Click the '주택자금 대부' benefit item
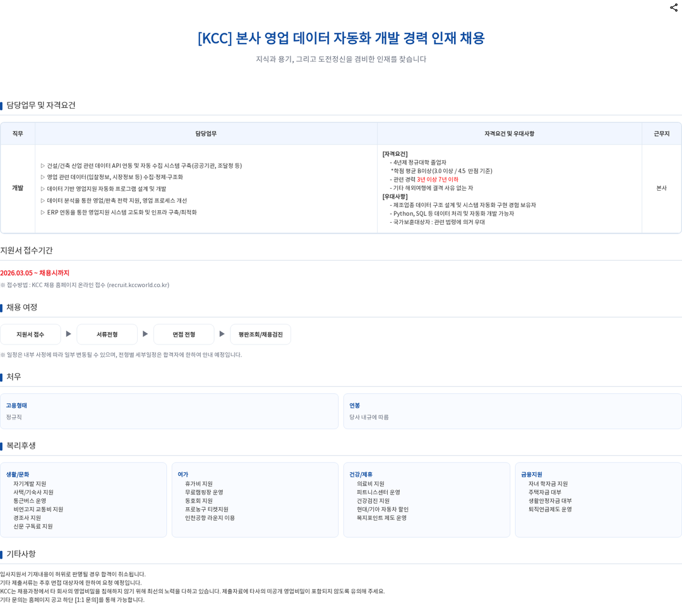The width and height of the screenshot is (682, 616). [545, 492]
